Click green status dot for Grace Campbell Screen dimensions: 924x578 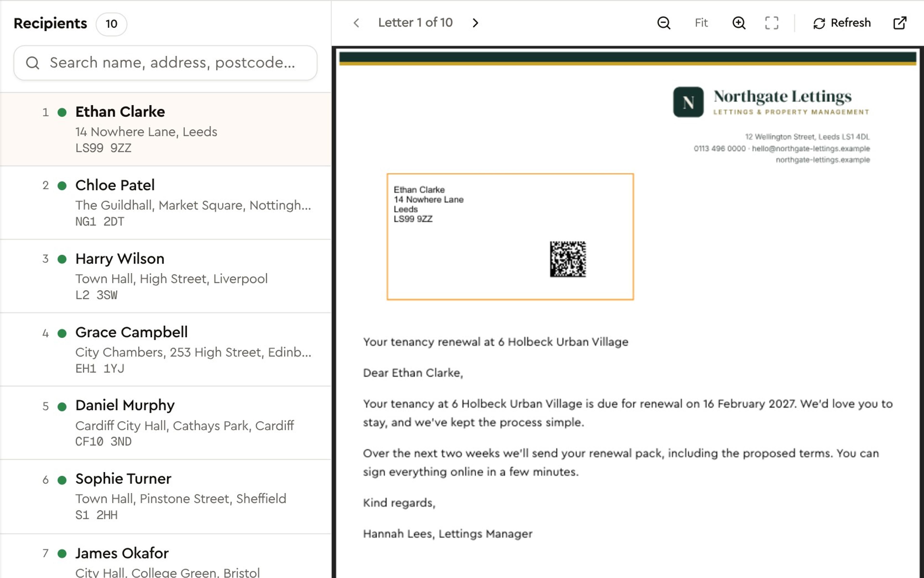click(x=62, y=333)
